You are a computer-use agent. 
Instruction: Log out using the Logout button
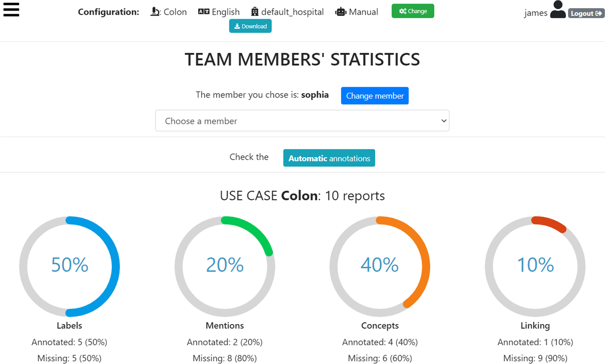click(586, 13)
